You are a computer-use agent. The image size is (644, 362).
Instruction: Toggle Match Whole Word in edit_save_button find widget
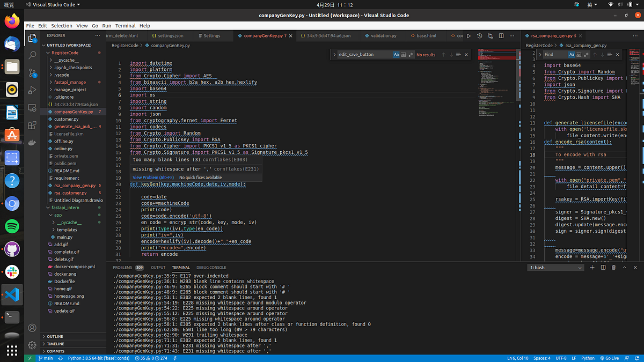[404, 55]
